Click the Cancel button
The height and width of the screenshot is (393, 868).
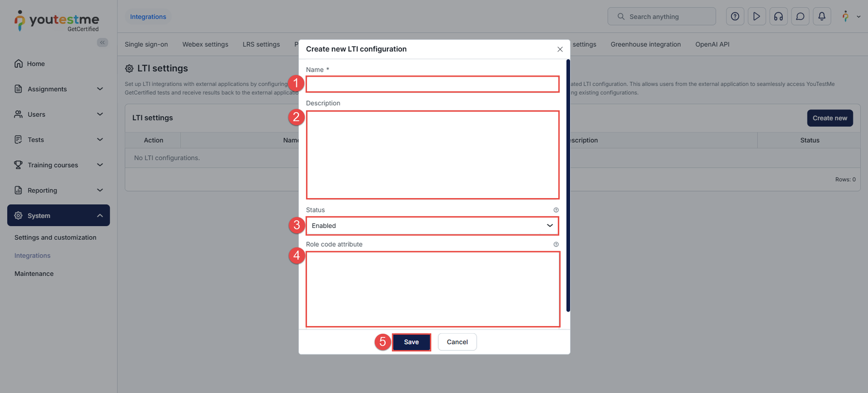coord(457,342)
